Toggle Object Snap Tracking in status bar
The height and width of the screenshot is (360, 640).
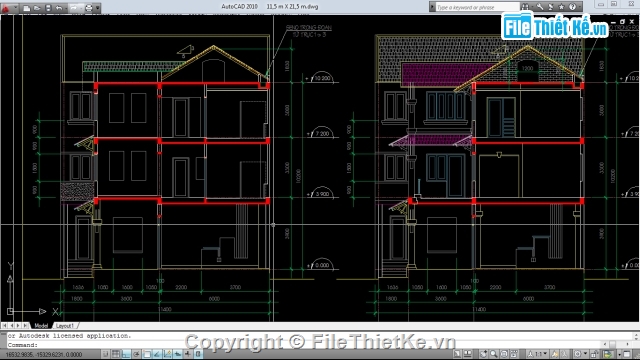click(x=157, y=354)
